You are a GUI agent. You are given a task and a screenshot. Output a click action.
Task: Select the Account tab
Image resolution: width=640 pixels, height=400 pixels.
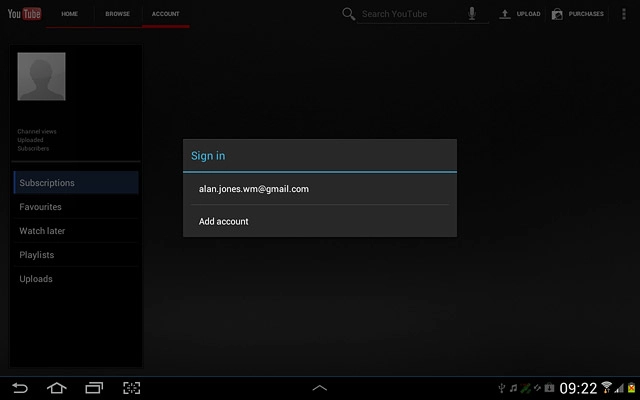click(x=165, y=14)
